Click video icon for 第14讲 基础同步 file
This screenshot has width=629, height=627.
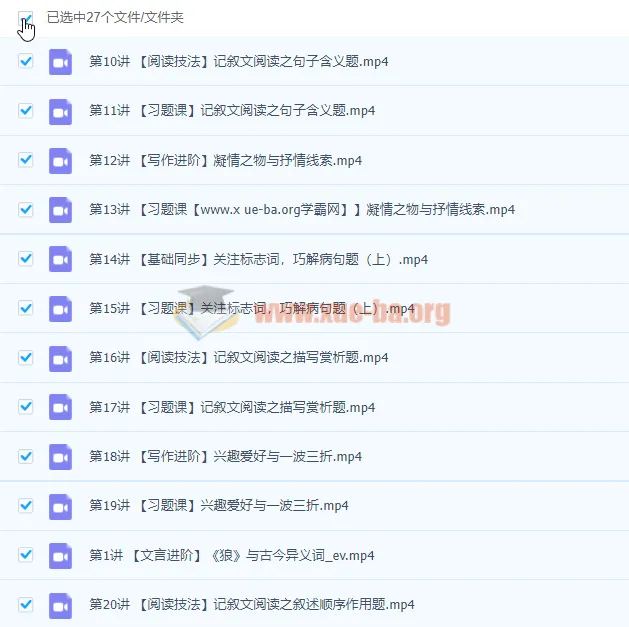pos(60,259)
